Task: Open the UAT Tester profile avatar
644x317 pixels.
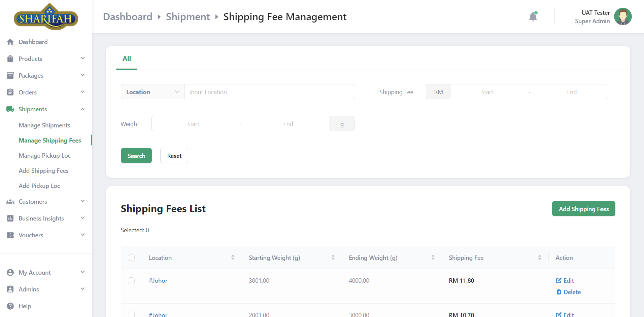Action: point(623,16)
